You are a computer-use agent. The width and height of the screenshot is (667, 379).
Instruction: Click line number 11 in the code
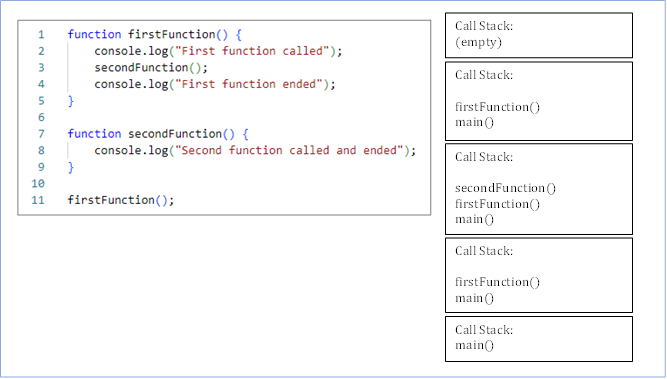click(38, 200)
